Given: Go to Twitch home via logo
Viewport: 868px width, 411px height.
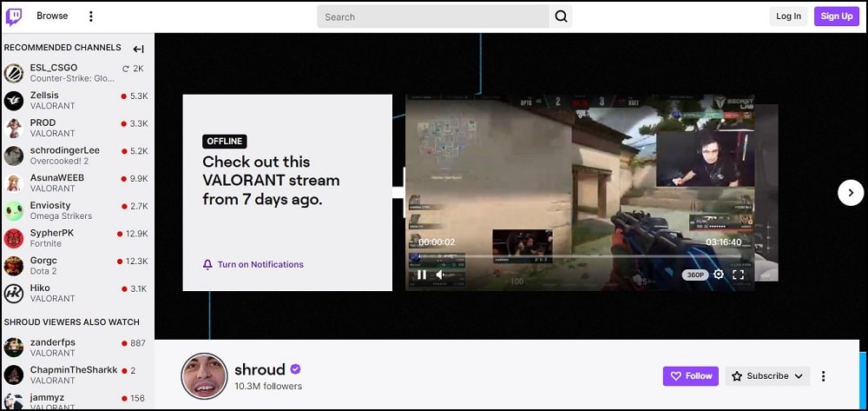Looking at the screenshot, I should (14, 17).
